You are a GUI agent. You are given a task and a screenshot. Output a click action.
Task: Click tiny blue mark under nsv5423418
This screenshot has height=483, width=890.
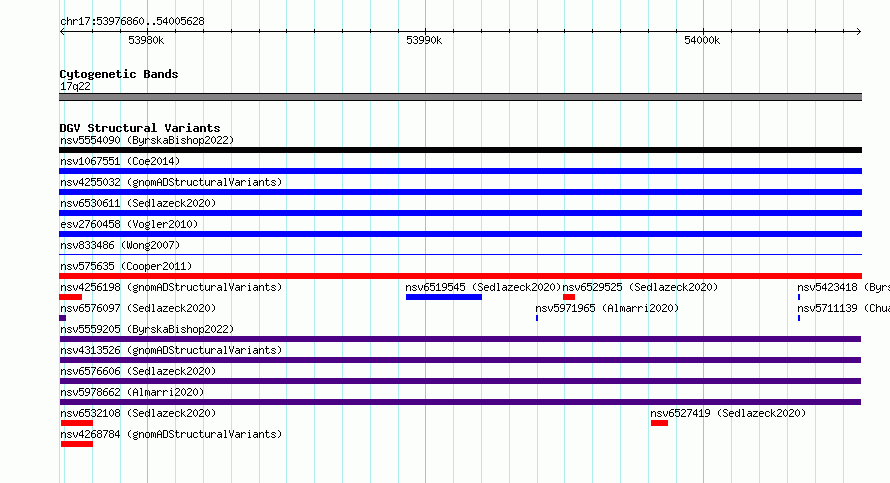click(799, 297)
